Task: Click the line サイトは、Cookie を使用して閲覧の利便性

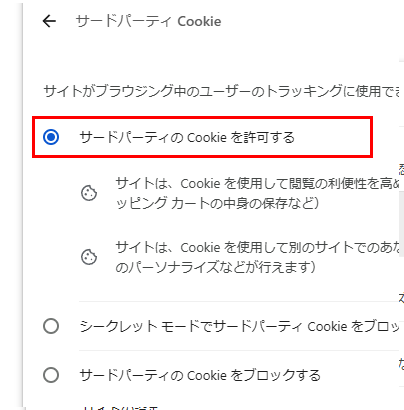Action: (257, 183)
